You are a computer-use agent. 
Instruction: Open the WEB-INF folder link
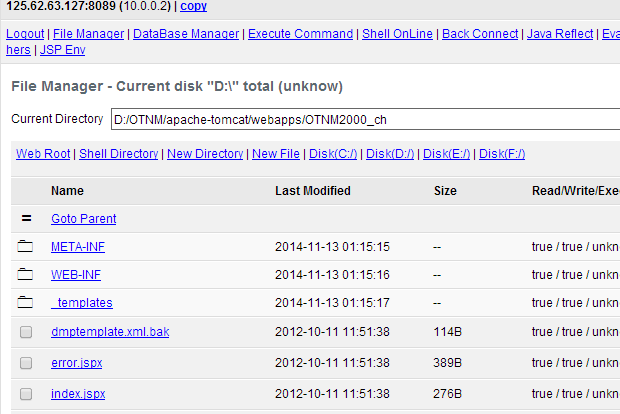coord(76,275)
